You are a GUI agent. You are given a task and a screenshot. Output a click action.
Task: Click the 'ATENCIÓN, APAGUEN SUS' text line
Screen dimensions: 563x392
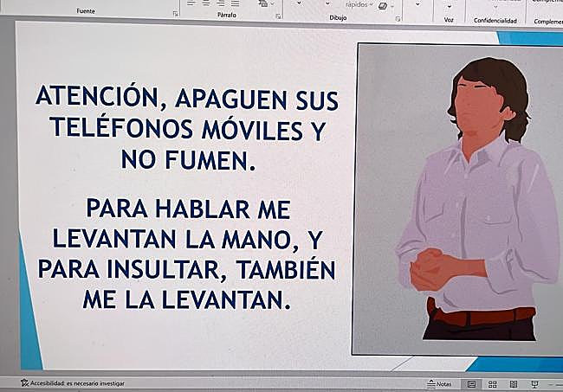(187, 98)
